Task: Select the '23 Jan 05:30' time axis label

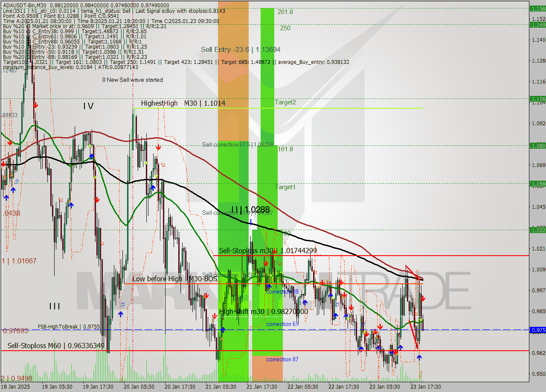Action: 384,386
